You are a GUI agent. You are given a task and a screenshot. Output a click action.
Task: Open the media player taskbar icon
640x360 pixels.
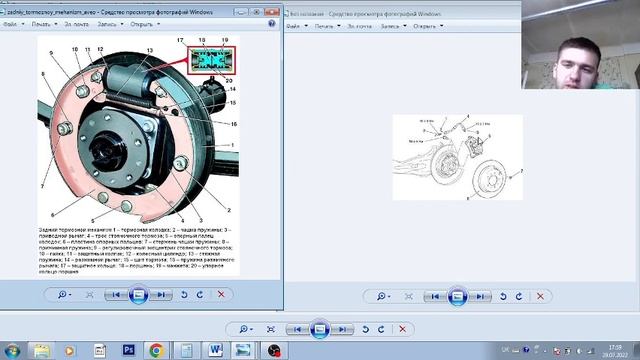pyautogui.click(x=70, y=351)
